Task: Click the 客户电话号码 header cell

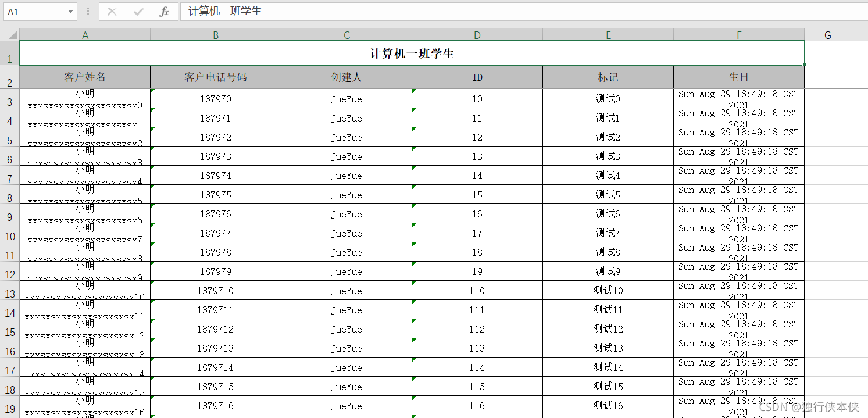Action: coord(216,77)
